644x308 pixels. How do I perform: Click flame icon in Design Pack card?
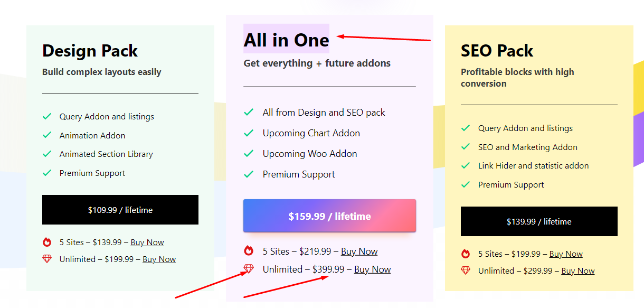click(47, 242)
